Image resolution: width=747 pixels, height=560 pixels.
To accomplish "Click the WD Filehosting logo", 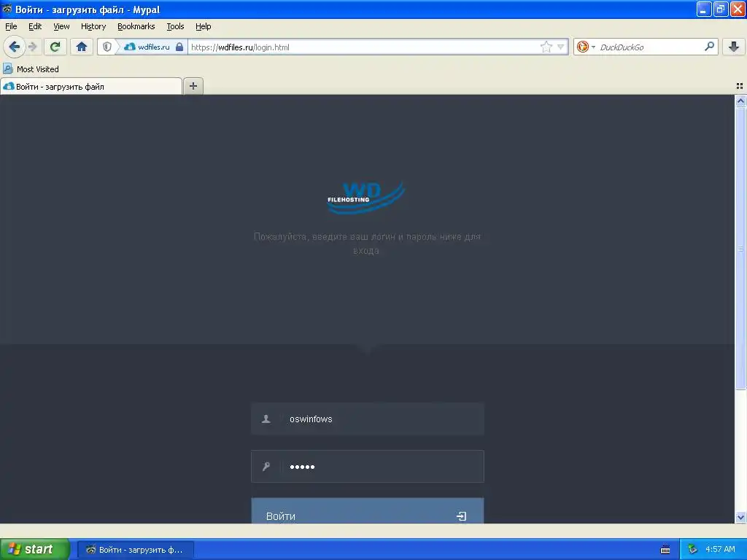I will pos(366,197).
